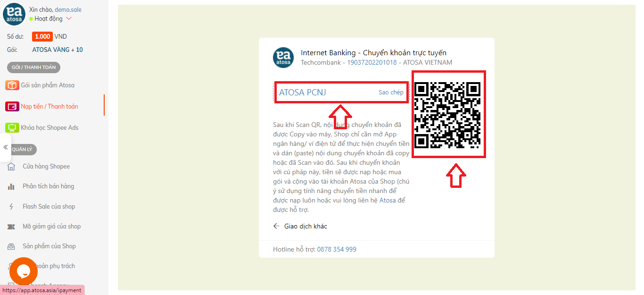Click the Khóa học Shopee Ads icon

coord(12,127)
